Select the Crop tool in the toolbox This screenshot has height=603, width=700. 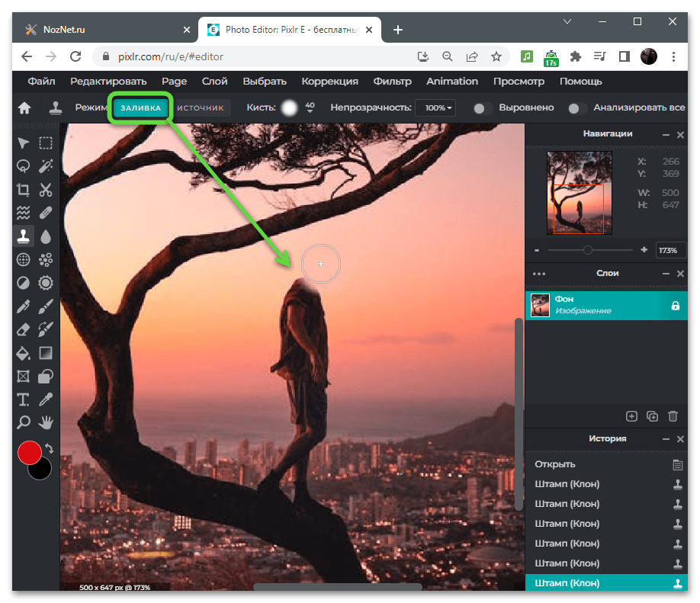[24, 190]
